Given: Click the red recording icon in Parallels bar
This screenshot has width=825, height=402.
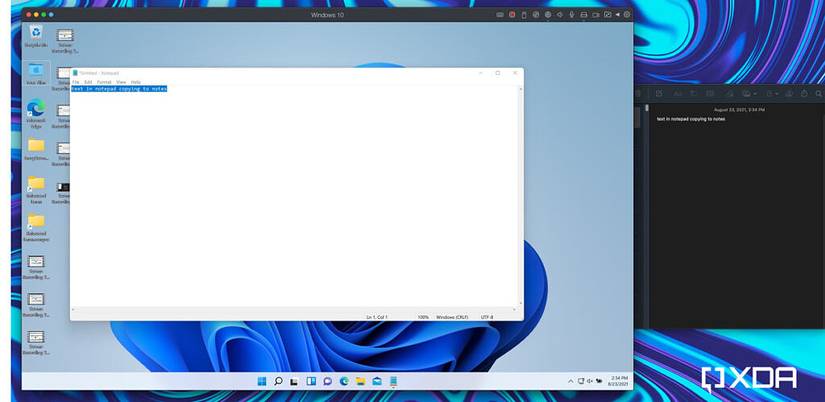Looking at the screenshot, I should pos(512,15).
